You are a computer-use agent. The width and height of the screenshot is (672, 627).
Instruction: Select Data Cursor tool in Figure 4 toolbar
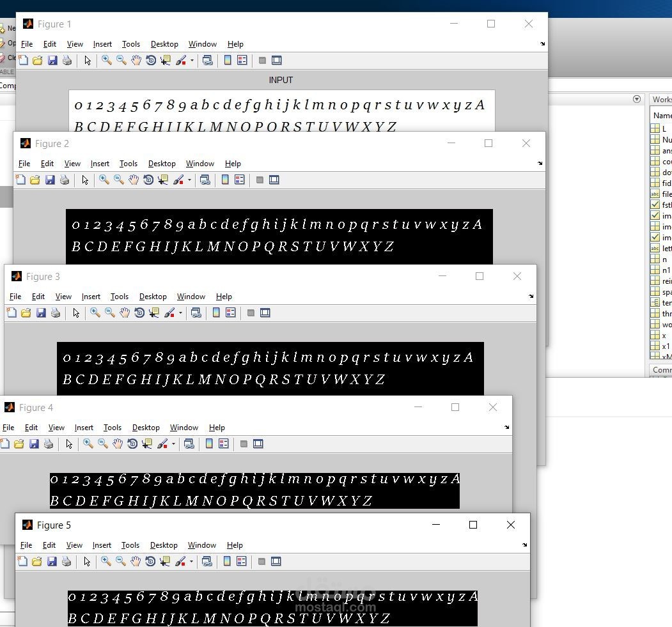147,444
